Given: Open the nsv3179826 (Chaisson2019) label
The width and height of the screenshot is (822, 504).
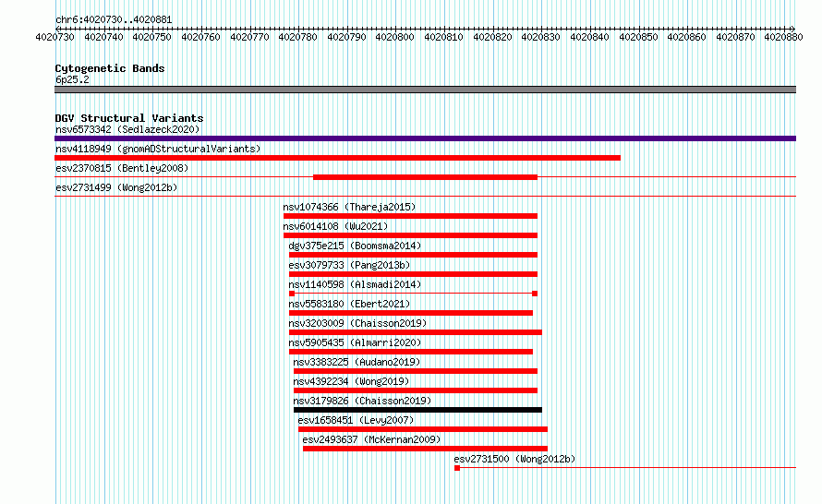Looking at the screenshot, I should click(x=362, y=401).
